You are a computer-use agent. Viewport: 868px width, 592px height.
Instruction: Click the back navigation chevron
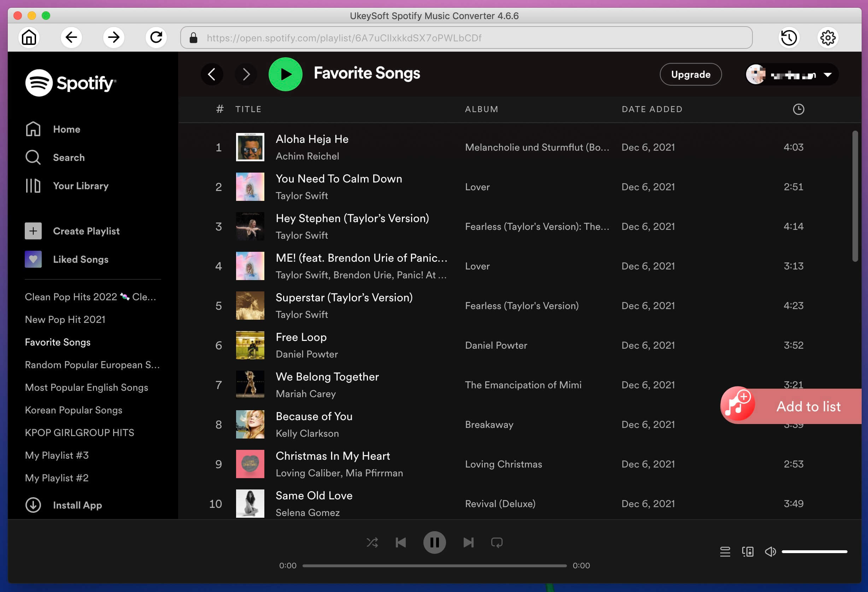[x=212, y=74]
